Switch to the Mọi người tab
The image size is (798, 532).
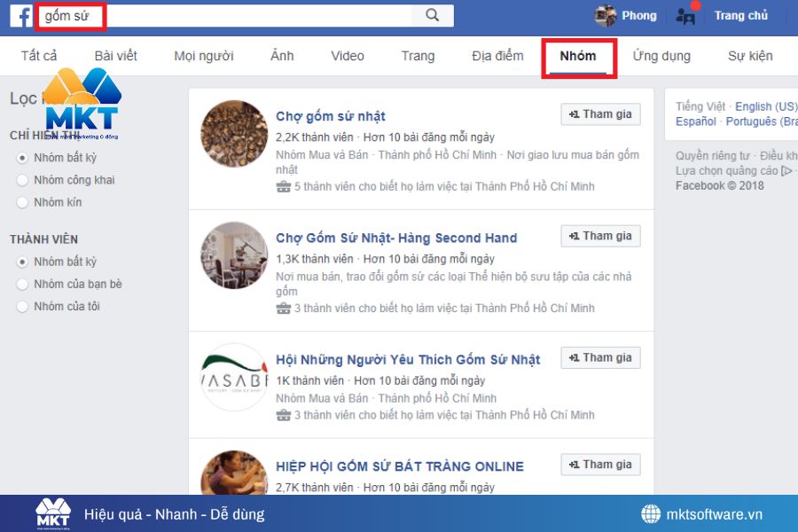204,55
